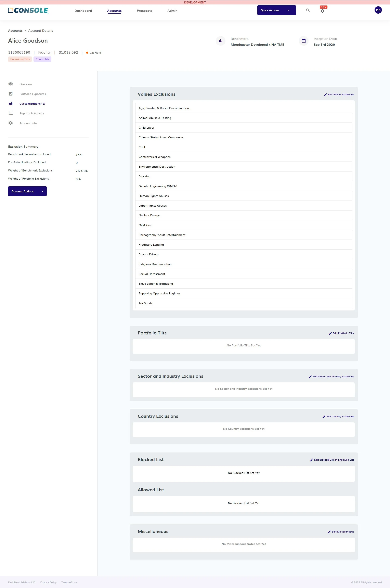Open the notifications bell icon

pyautogui.click(x=322, y=11)
